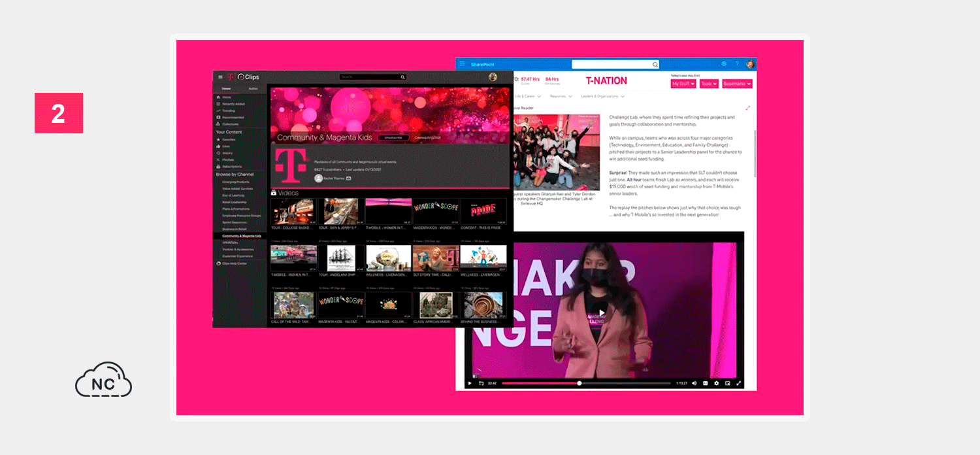Play the video using bottom-left play button
The width and height of the screenshot is (980, 455).
(470, 383)
